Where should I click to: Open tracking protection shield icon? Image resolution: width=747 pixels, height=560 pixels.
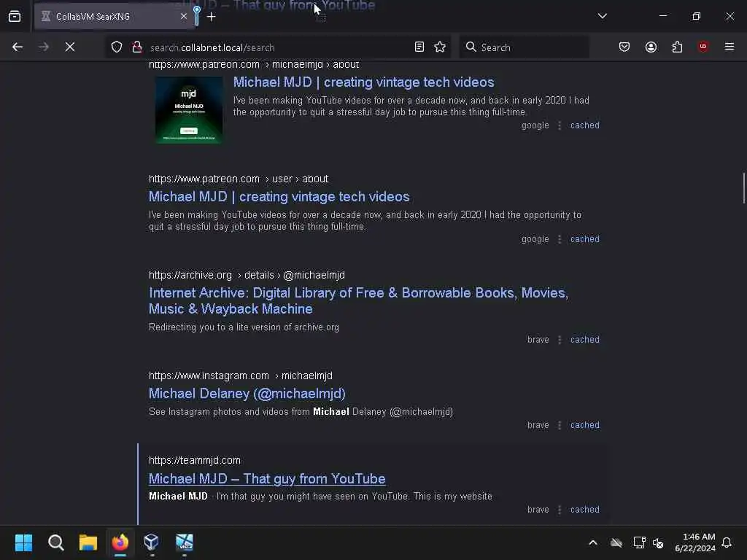[x=117, y=47]
